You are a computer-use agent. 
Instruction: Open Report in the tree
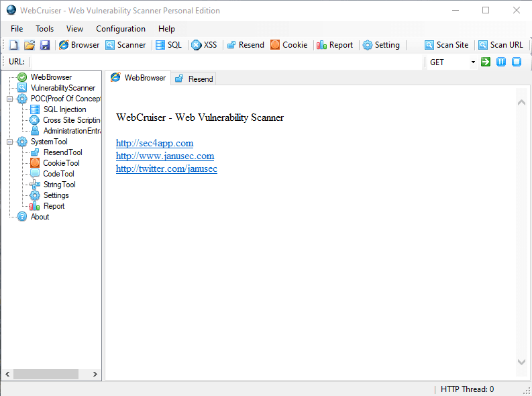coord(54,206)
